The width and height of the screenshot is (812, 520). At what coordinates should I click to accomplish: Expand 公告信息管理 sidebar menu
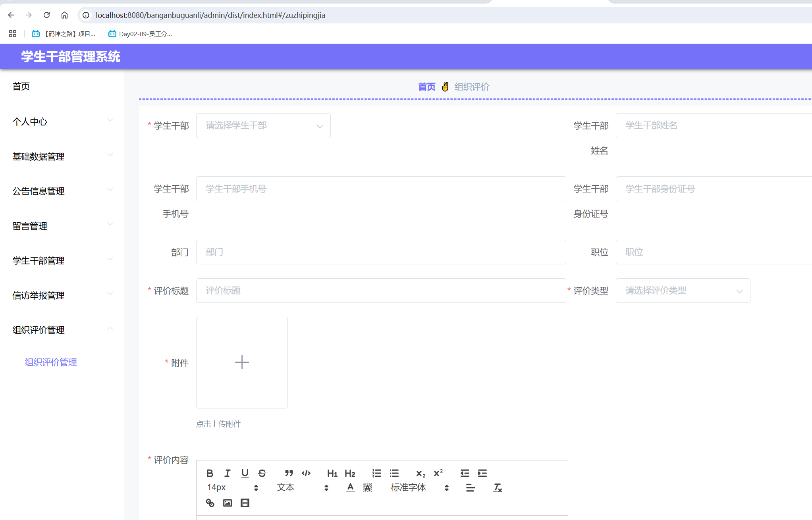(x=62, y=191)
